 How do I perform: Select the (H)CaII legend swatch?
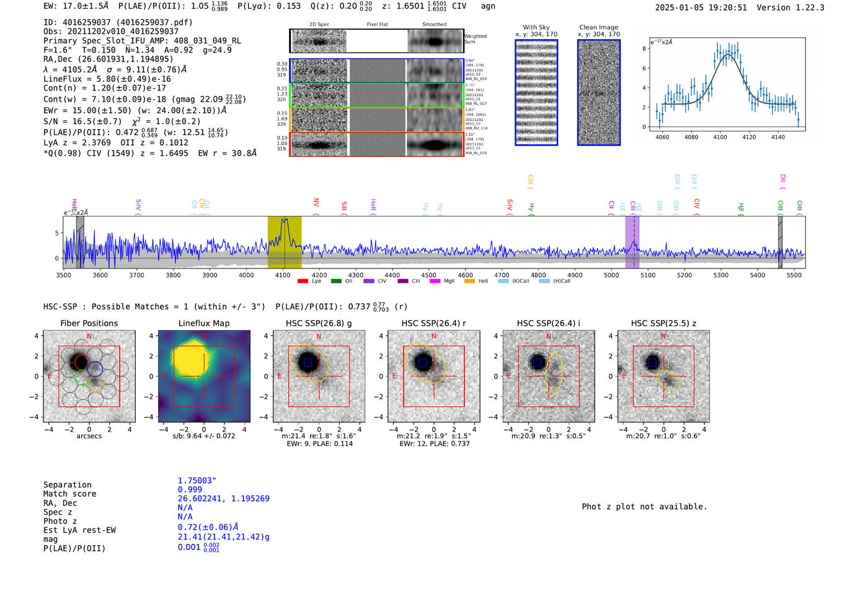click(544, 281)
